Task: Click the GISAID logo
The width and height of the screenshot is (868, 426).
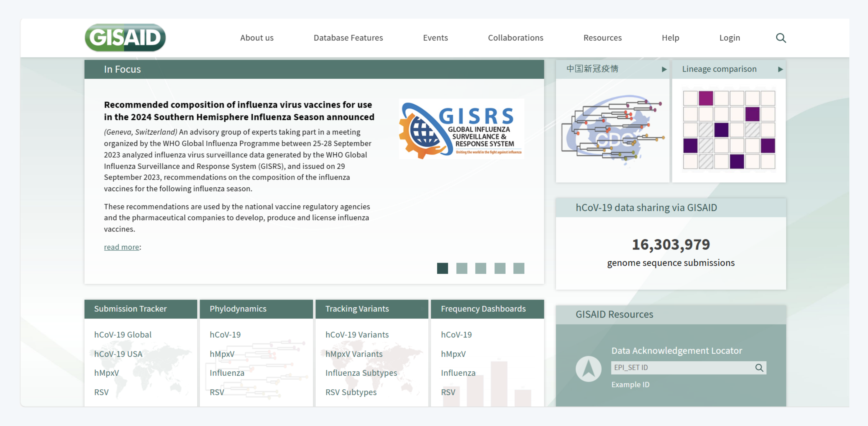Action: (x=125, y=37)
